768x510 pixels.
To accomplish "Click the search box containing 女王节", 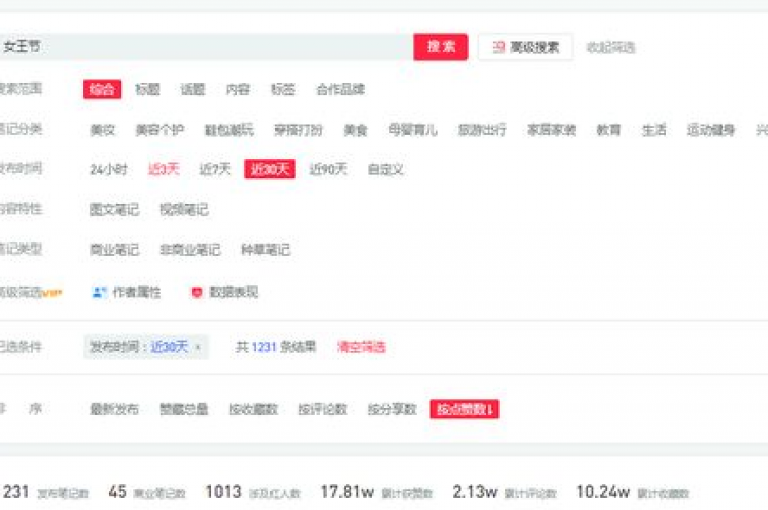I will (x=206, y=47).
